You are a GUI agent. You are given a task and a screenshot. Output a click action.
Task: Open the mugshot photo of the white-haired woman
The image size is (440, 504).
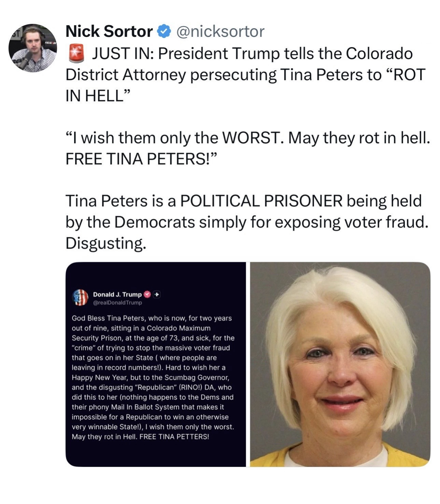coord(340,364)
